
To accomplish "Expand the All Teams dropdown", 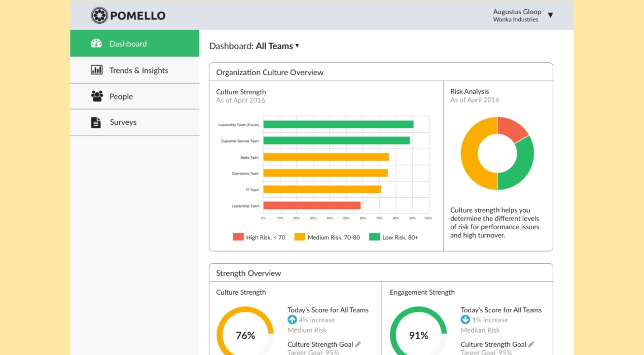I will point(297,46).
